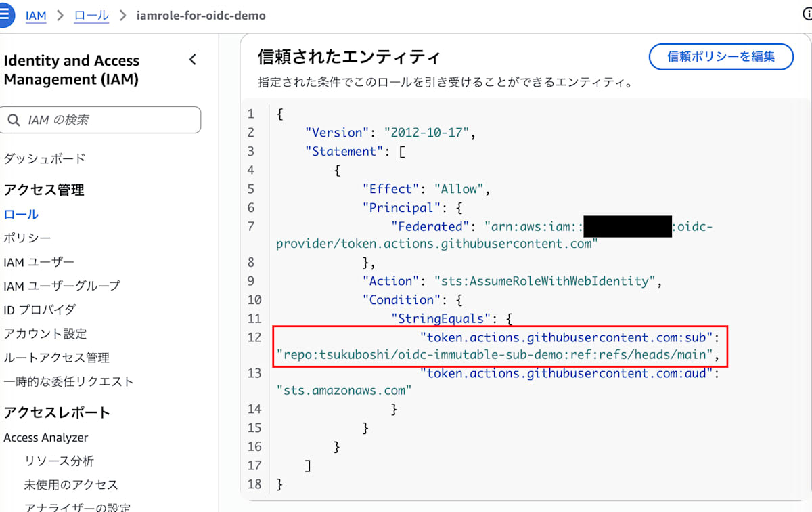Open リソース分析 under Access Analyzer
Viewport: 812px width, 512px height.
[x=60, y=461]
